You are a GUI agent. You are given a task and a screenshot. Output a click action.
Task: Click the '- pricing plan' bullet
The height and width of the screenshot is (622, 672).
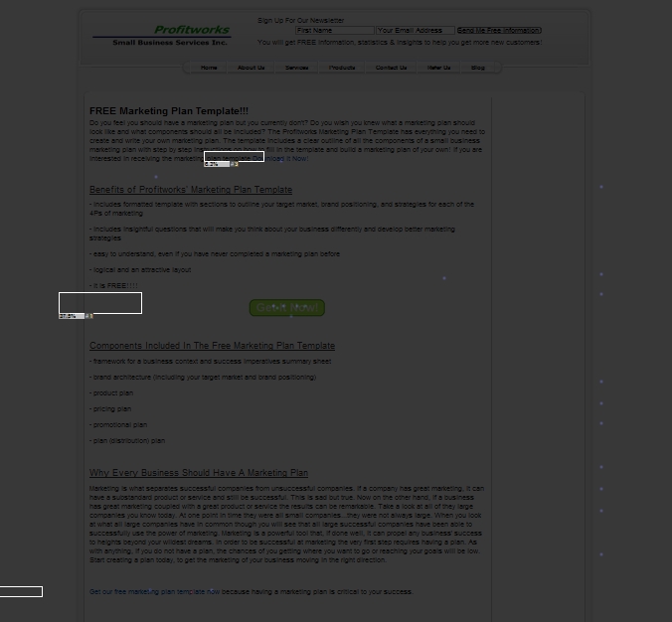tap(110, 408)
